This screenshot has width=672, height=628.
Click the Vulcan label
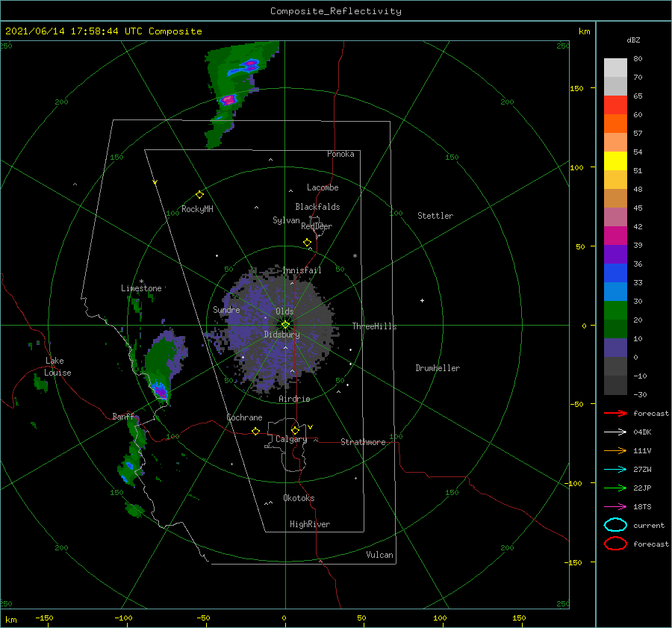pyautogui.click(x=380, y=555)
